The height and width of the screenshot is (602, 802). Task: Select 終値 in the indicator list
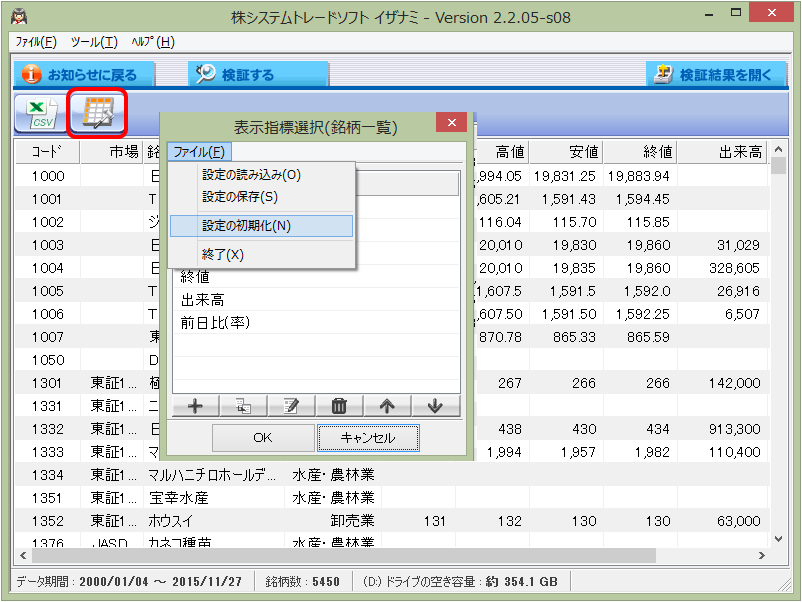click(x=316, y=277)
